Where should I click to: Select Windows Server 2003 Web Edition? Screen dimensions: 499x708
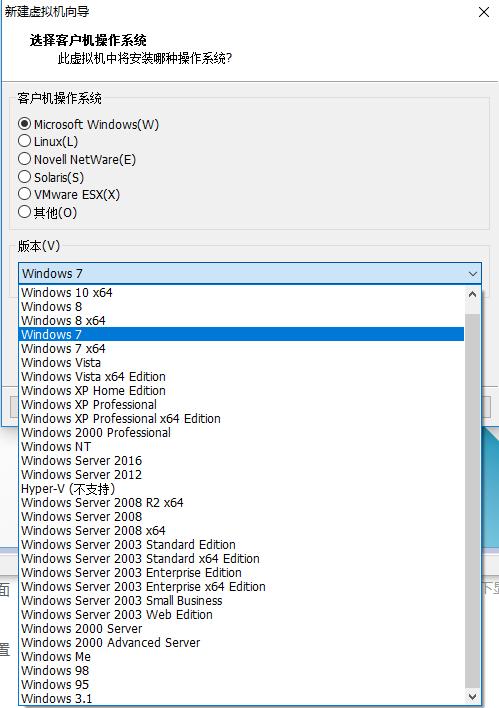(242, 615)
